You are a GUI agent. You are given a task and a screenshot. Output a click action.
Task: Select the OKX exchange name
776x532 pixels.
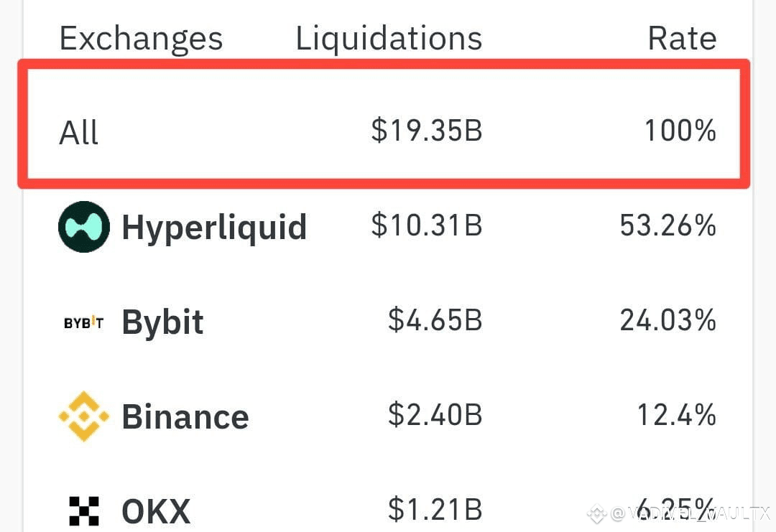[156, 511]
